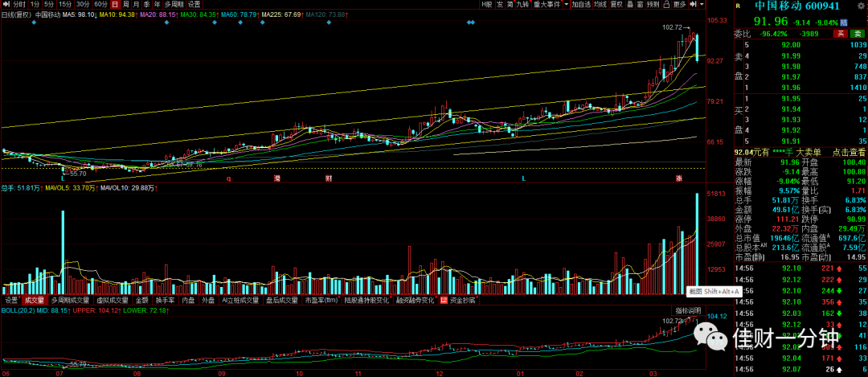Toggle 复权 price adjustment in the toolbar
Image resolution: width=868 pixels, height=377 pixels.
click(x=616, y=4)
